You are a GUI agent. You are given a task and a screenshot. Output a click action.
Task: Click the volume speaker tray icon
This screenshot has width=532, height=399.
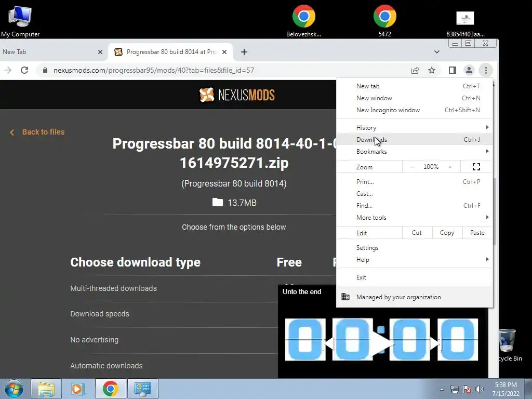click(x=479, y=389)
